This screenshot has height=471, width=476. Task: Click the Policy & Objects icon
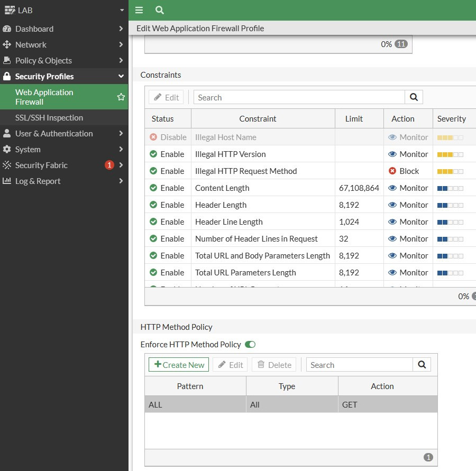[x=7, y=60]
